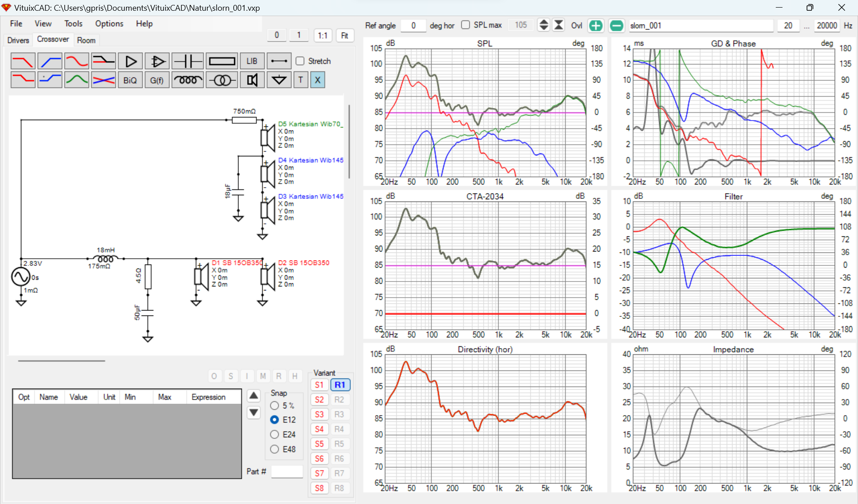Open the Help menu

(x=144, y=24)
